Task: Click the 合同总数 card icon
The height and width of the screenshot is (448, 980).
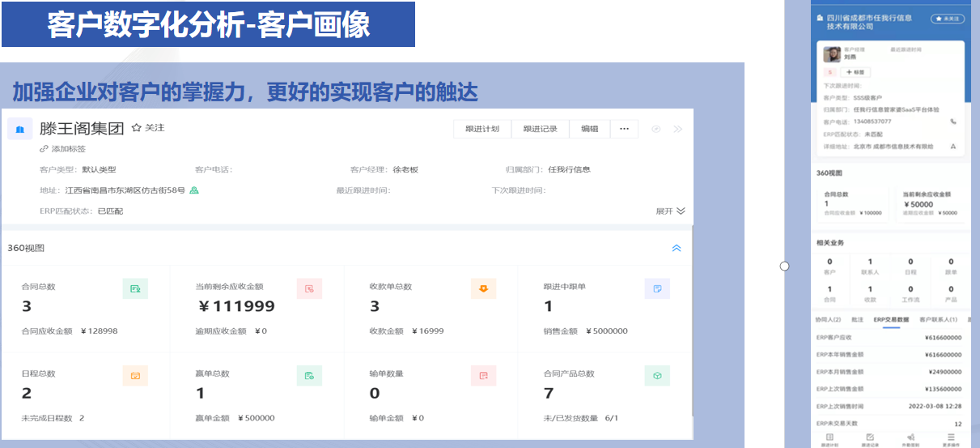Action: pos(135,288)
